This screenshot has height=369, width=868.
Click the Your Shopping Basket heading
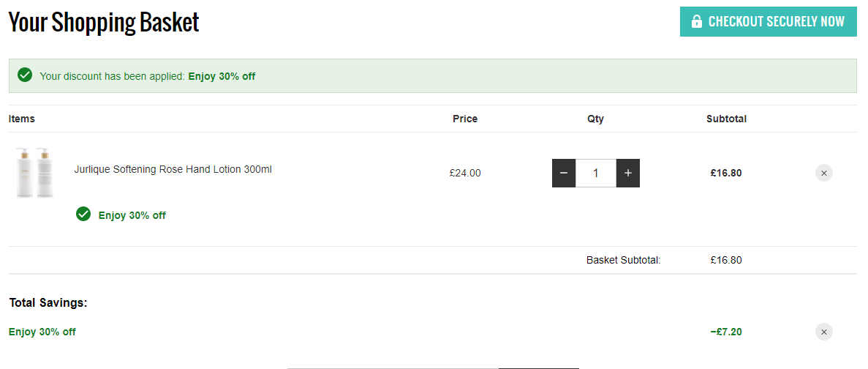[x=104, y=22]
